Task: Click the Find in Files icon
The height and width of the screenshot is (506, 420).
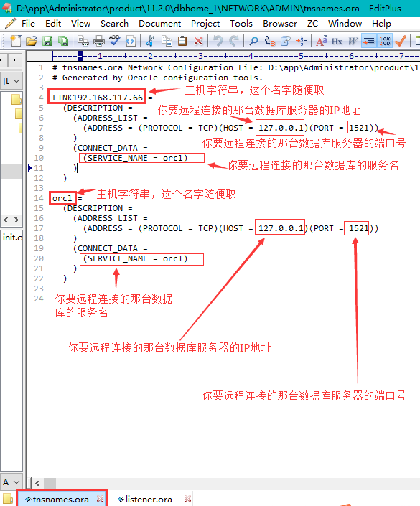Action: pyautogui.click(x=286, y=41)
